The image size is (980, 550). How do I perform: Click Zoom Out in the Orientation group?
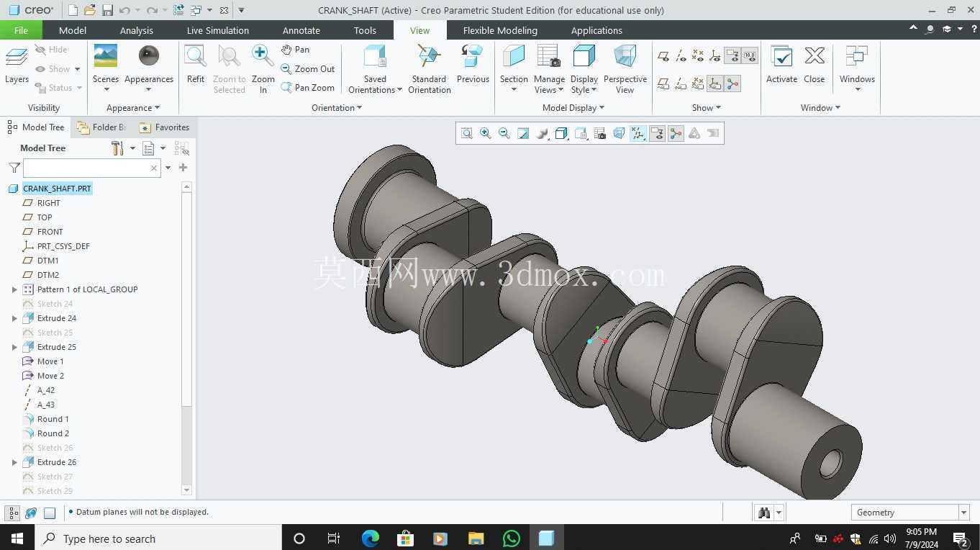click(308, 69)
